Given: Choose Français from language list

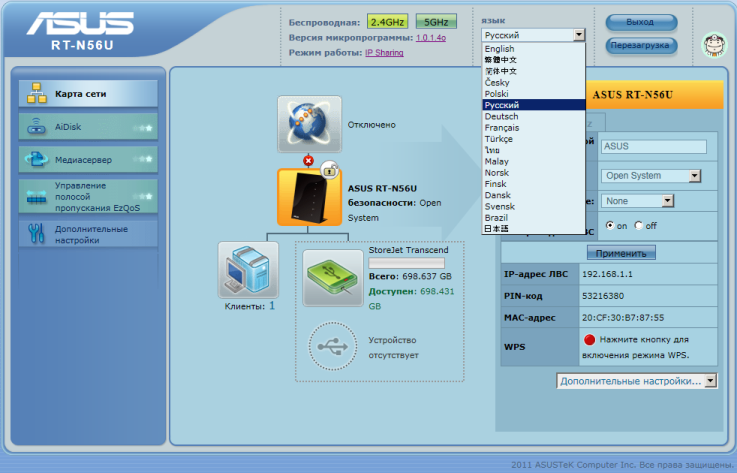Looking at the screenshot, I should (533, 127).
